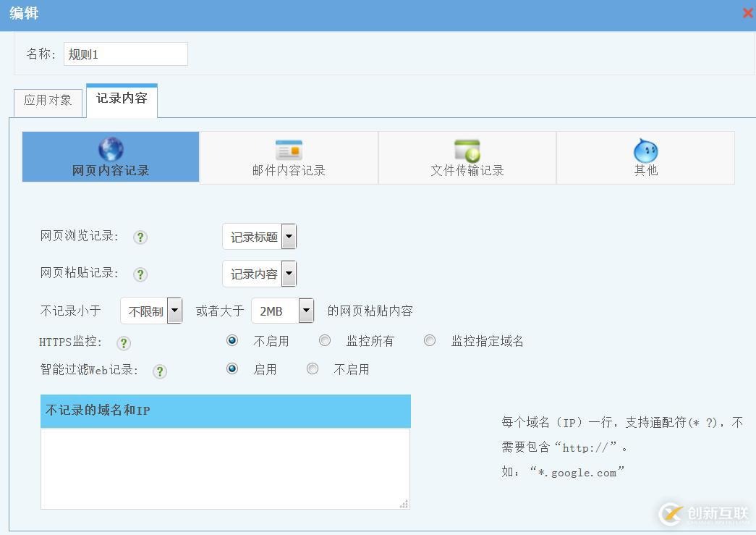Viewport: 756px width, 535px height.
Task: Switch to the 记录内容 tab
Action: (x=122, y=101)
